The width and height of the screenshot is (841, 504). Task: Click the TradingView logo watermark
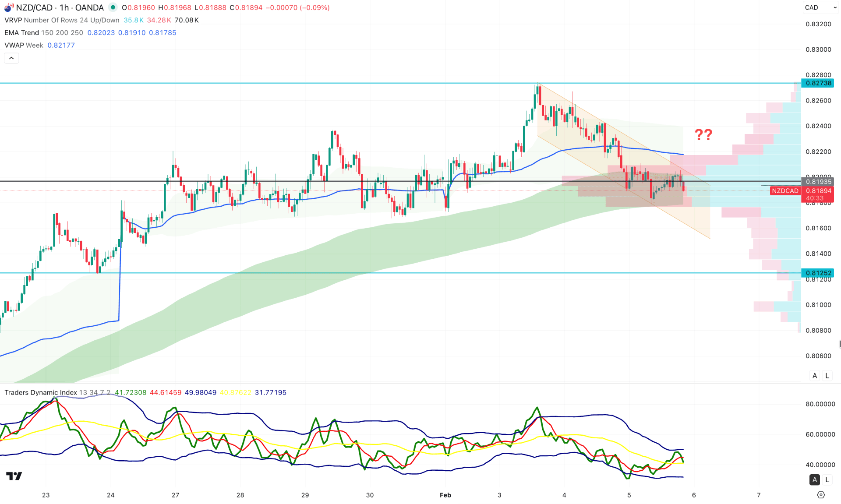14,476
